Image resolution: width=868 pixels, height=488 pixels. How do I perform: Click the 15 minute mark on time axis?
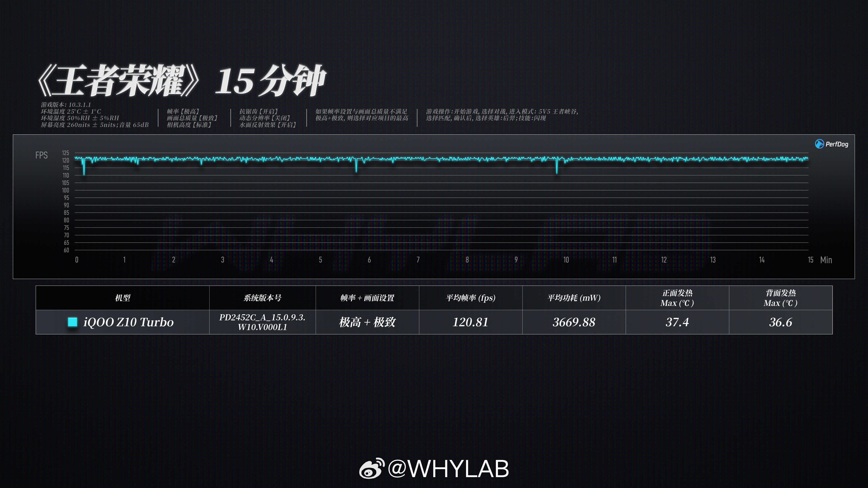coord(810,260)
